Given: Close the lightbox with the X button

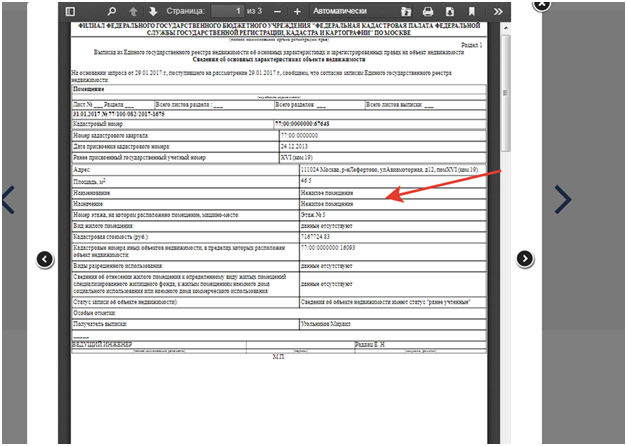Looking at the screenshot, I should (541, 4).
